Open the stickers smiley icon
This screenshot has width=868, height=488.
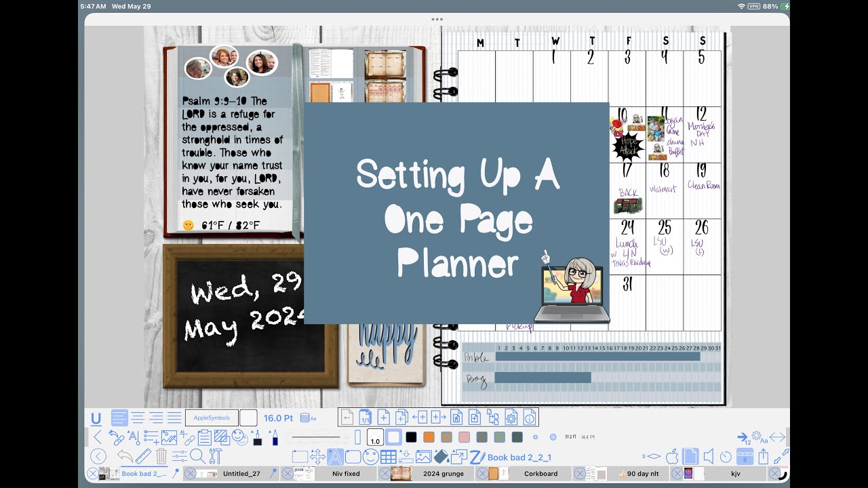(x=239, y=438)
